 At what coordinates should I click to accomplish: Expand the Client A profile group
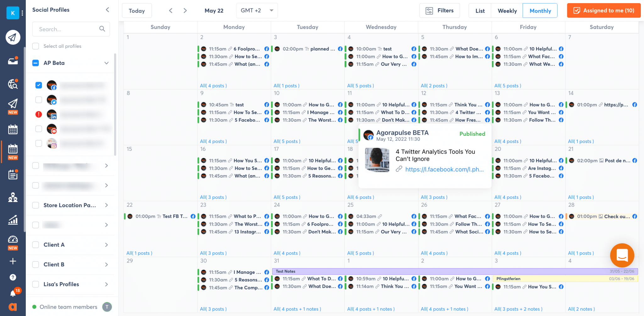point(106,245)
